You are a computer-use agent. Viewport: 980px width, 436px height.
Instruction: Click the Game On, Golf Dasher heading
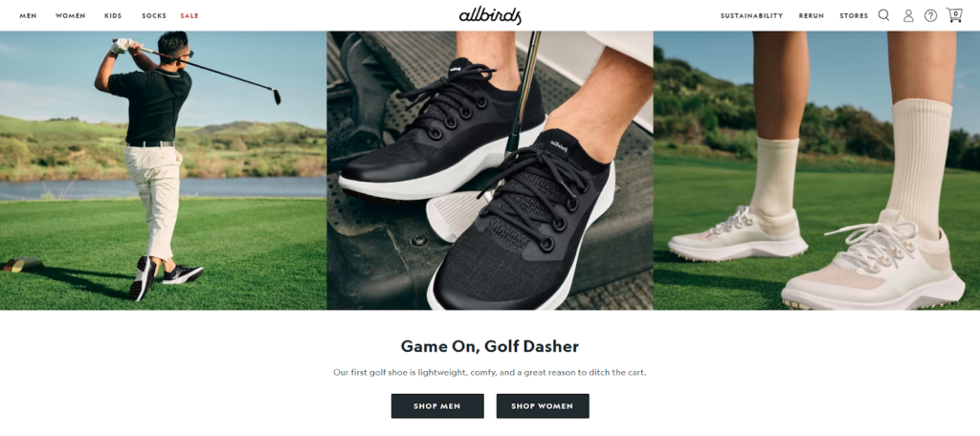[x=490, y=346]
